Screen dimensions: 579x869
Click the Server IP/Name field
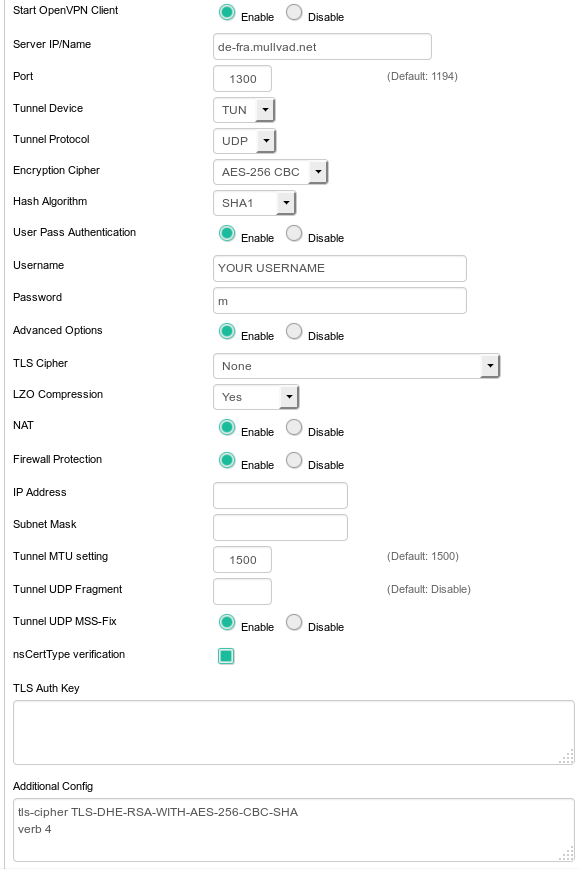point(322,47)
